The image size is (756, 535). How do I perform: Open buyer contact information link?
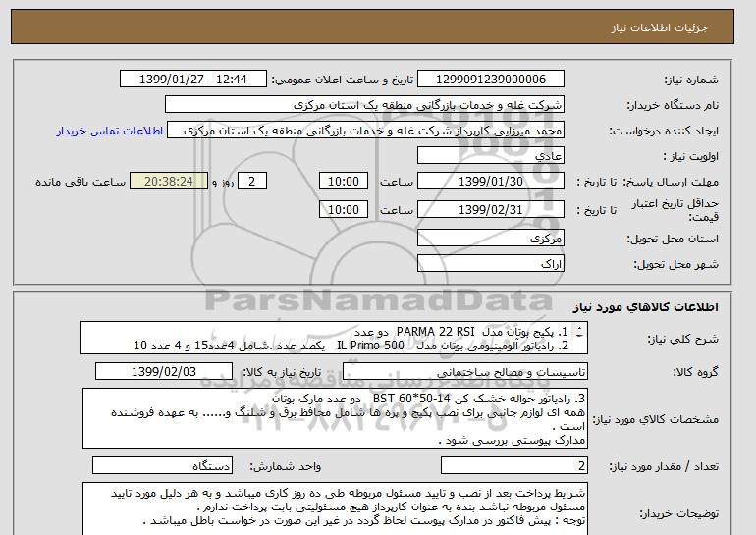[109, 132]
